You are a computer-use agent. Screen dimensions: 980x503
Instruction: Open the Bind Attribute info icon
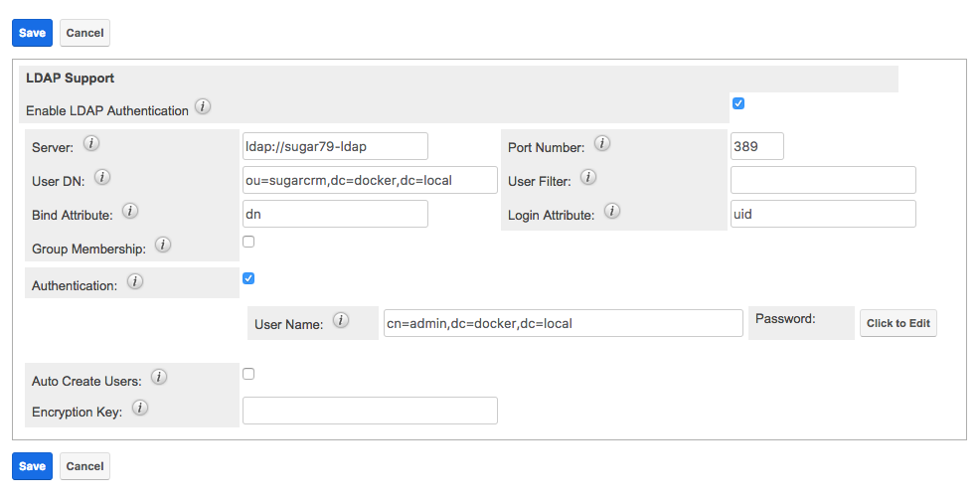tap(130, 211)
